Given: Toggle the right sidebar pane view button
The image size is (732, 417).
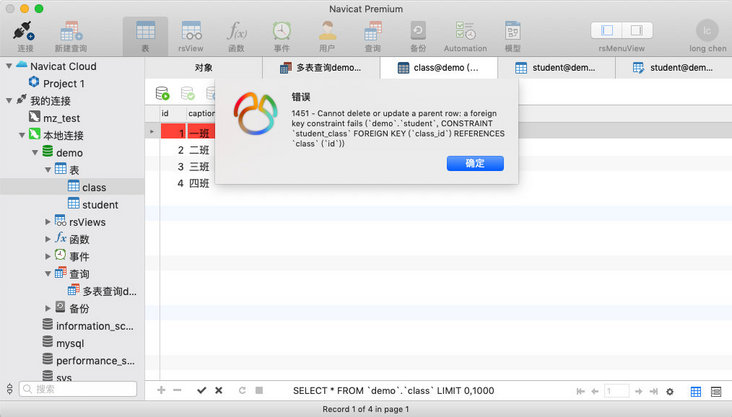Looking at the screenshot, I should point(637,30).
